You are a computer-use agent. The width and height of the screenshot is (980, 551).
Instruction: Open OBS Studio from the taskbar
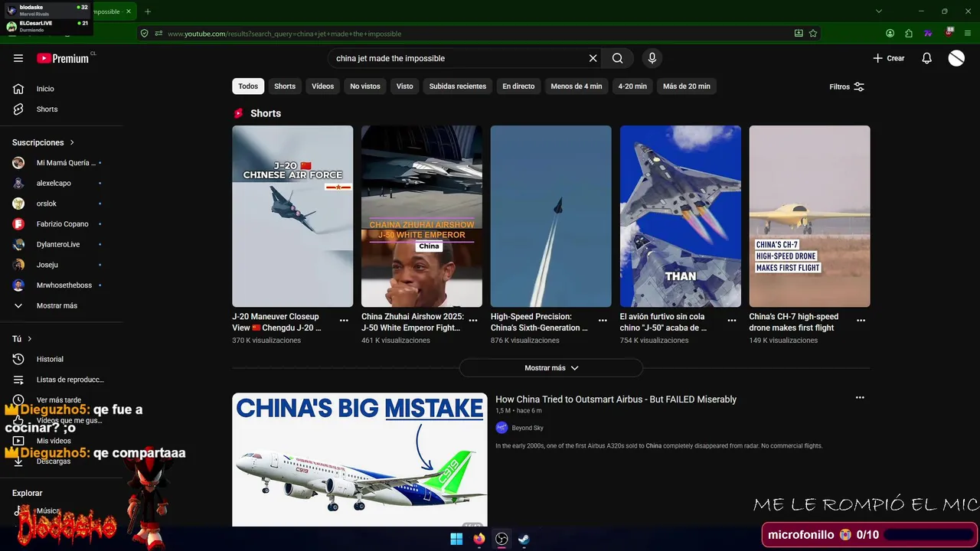(x=501, y=539)
